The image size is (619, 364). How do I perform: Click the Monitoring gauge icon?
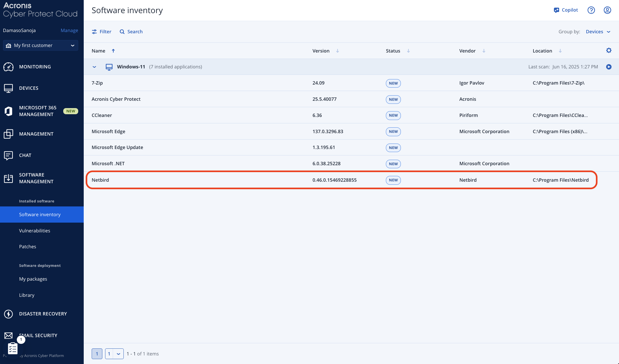point(9,67)
